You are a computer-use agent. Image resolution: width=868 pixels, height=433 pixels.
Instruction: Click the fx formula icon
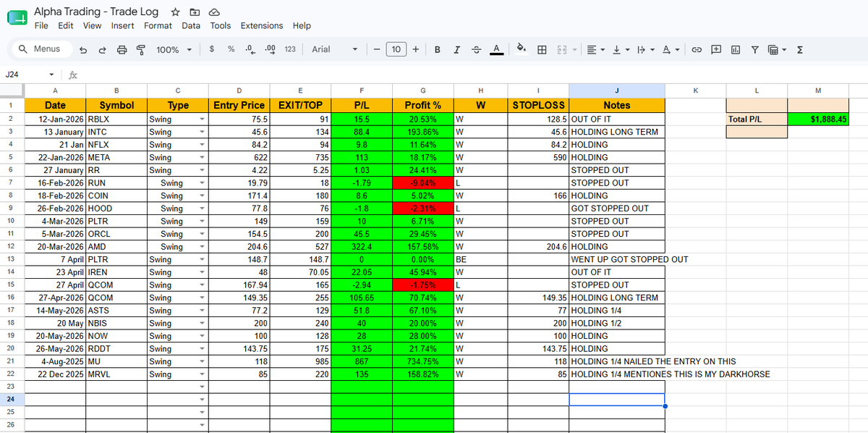tap(73, 75)
